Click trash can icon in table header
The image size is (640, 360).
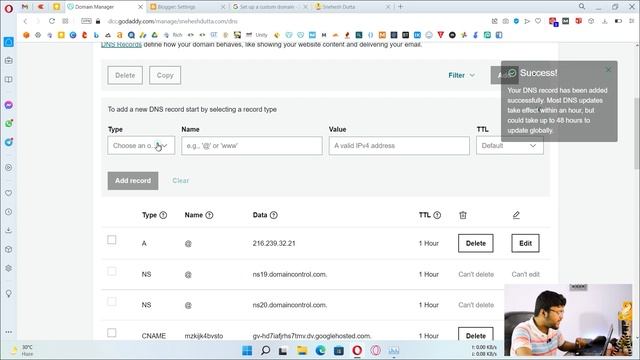[462, 215]
